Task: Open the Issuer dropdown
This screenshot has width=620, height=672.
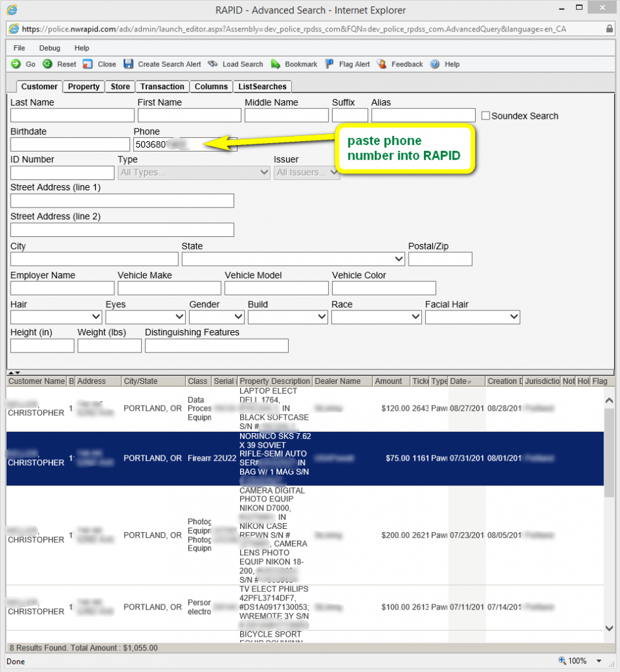Action: [307, 173]
